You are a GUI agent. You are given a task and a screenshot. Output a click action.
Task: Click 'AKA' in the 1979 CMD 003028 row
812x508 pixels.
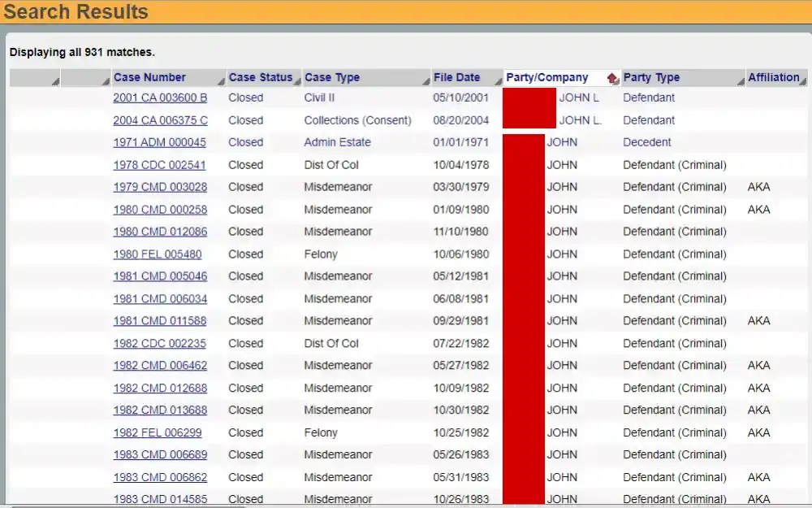click(x=758, y=187)
